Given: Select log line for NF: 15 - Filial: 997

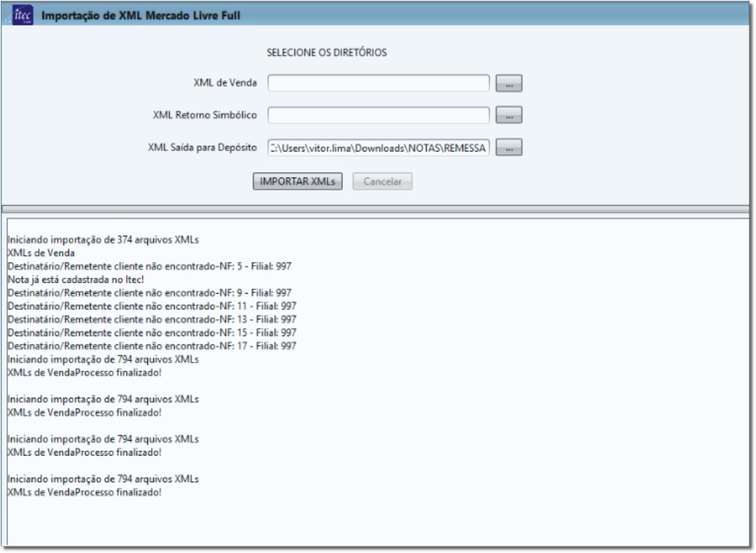Looking at the screenshot, I should (152, 333).
